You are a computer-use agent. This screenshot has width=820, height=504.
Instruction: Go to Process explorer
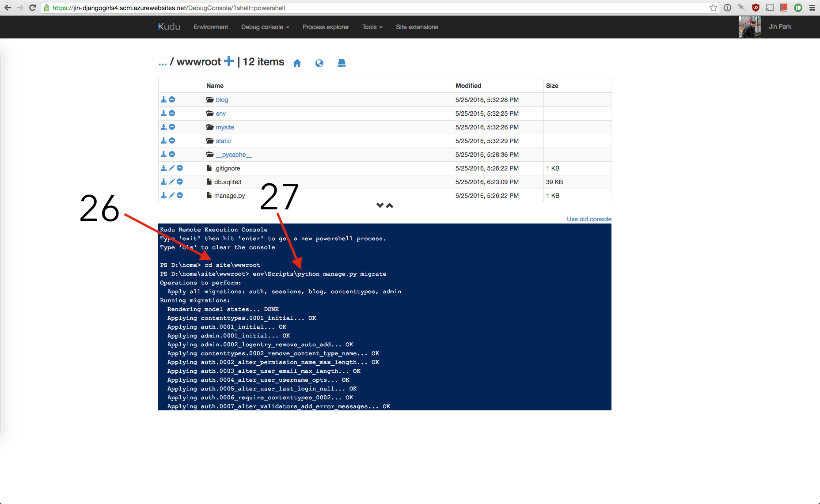point(326,27)
